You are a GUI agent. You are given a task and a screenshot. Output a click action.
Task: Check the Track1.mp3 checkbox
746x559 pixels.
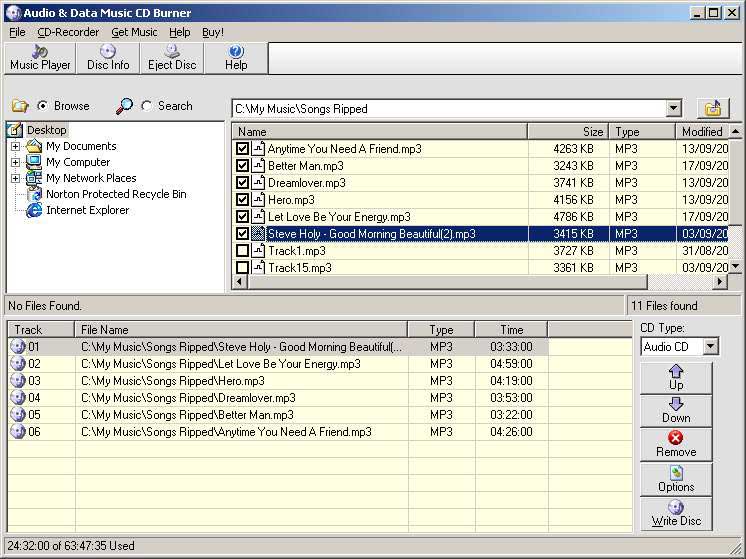pyautogui.click(x=242, y=251)
